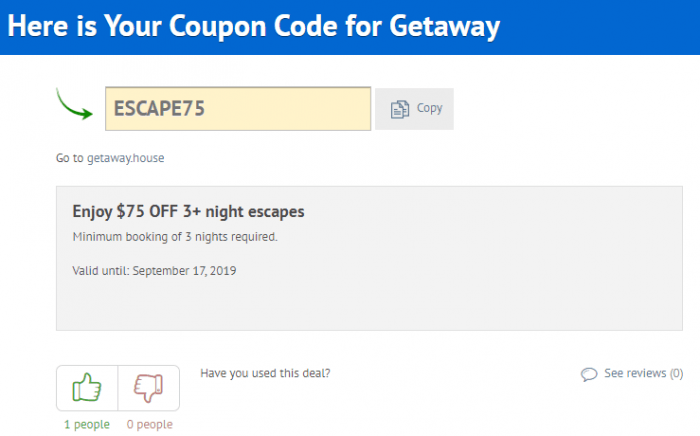
Task: Open See reviews (0)
Action: [x=643, y=373]
